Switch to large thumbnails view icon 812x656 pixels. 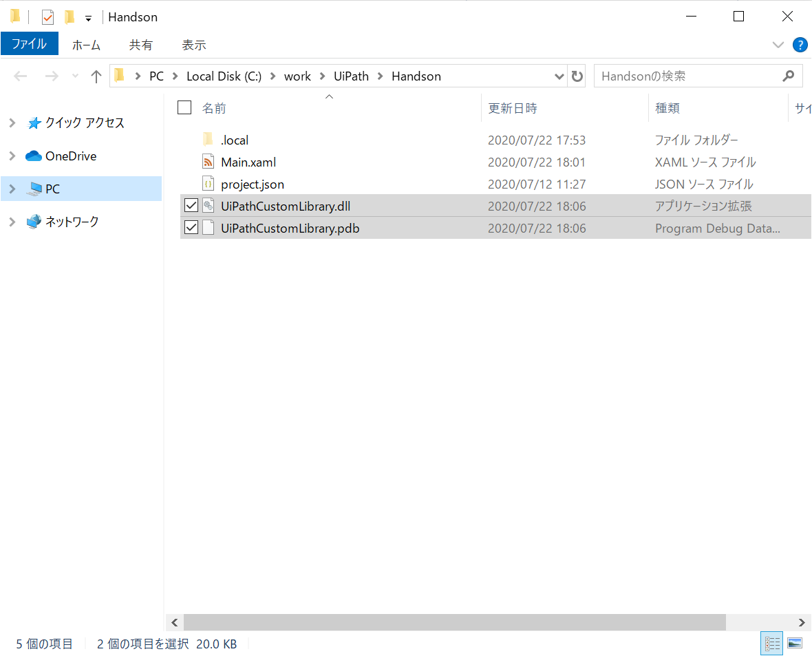click(794, 644)
